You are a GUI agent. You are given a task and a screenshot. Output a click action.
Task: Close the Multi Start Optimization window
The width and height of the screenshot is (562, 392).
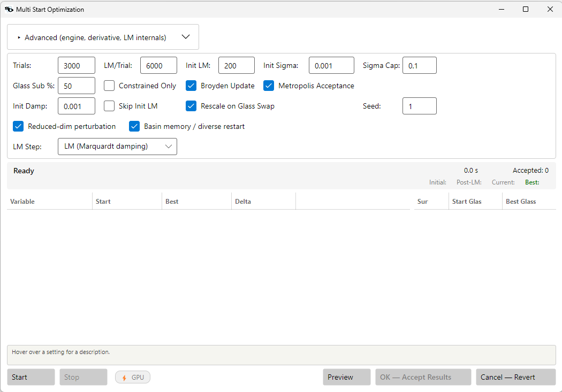coord(550,9)
